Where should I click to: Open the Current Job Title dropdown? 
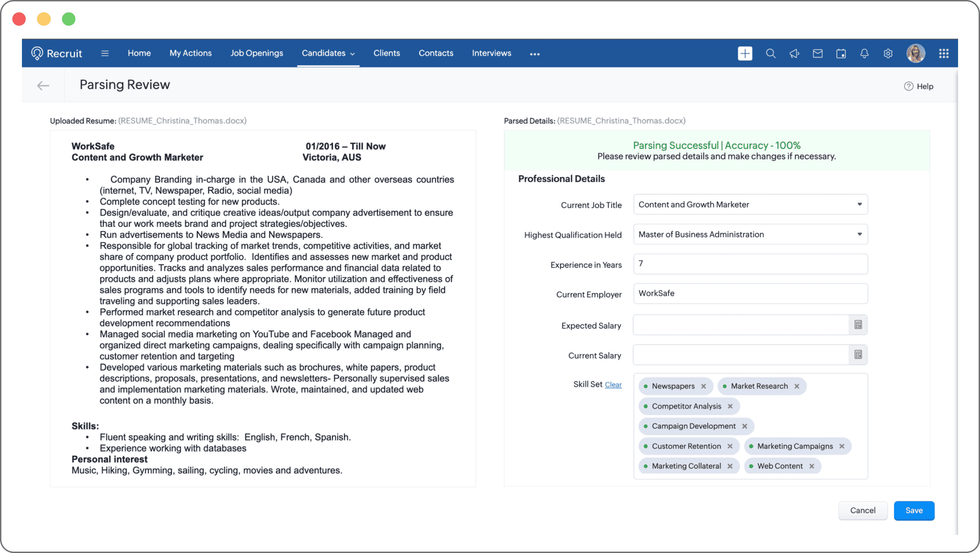[x=750, y=204]
